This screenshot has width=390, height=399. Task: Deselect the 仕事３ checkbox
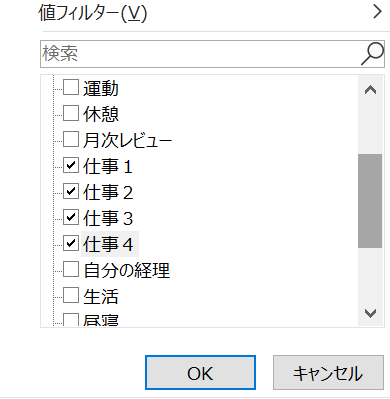pyautogui.click(x=71, y=217)
